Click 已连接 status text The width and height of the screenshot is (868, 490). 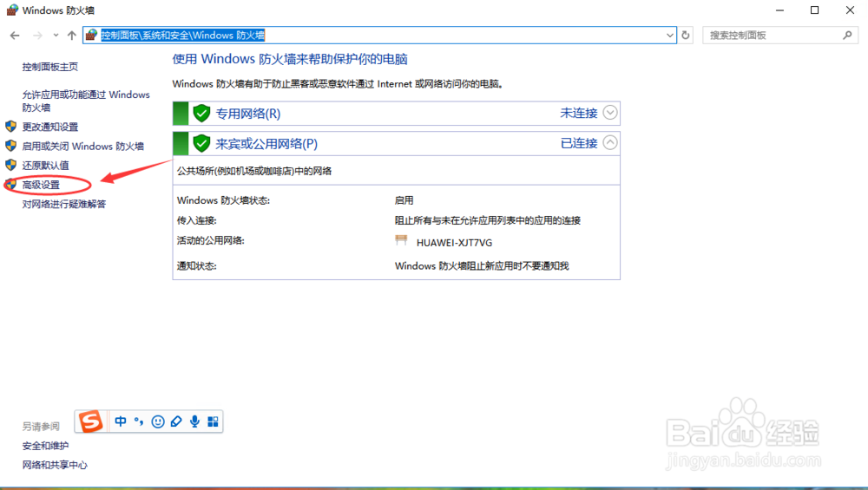(578, 143)
